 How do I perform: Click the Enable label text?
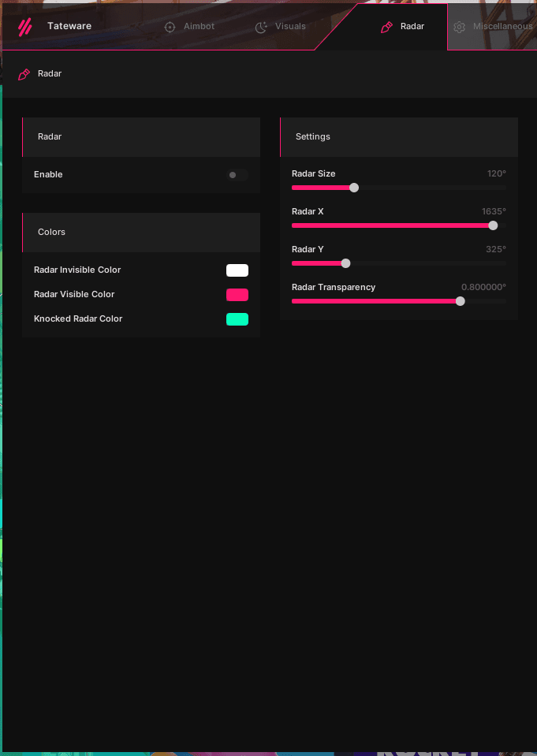pos(48,174)
